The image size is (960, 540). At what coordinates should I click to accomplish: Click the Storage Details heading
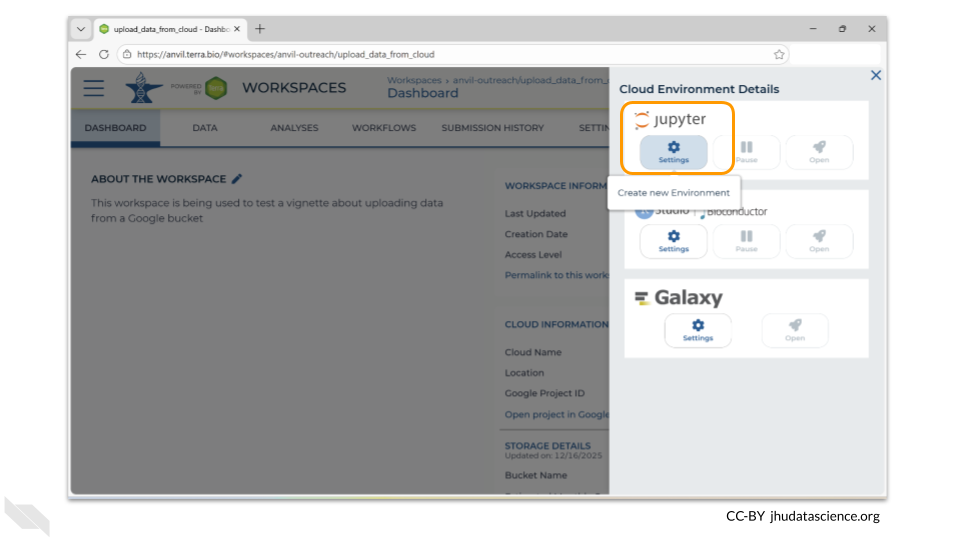547,446
